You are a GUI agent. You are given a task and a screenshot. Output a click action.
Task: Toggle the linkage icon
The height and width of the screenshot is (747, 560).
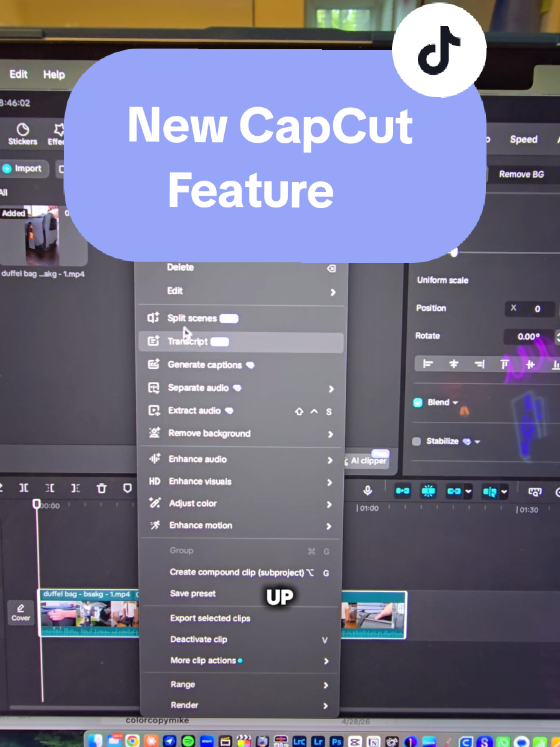click(454, 491)
